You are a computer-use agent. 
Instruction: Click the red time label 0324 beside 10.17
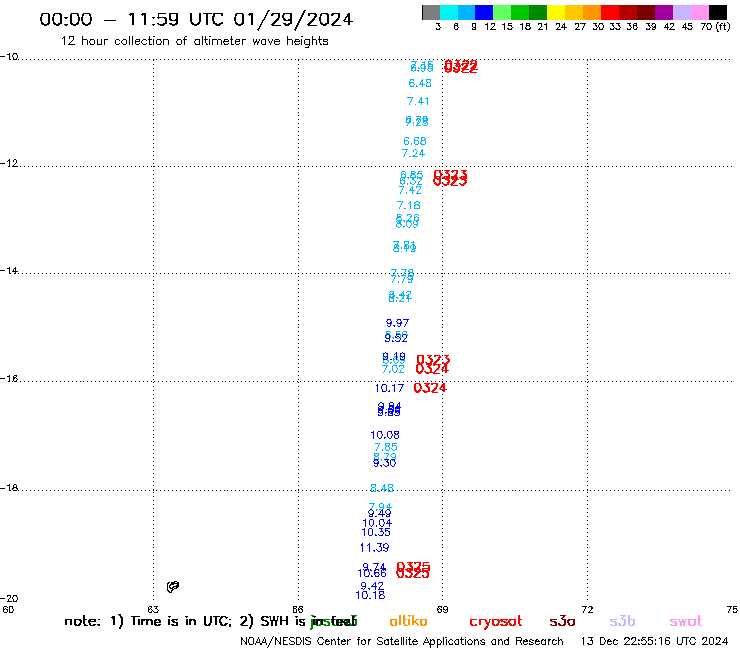pos(430,388)
